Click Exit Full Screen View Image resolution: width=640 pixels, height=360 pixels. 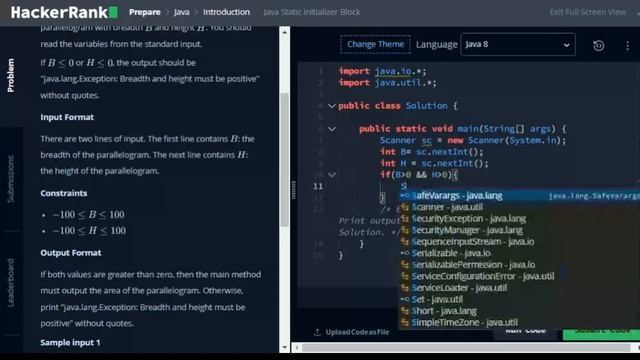click(x=588, y=12)
